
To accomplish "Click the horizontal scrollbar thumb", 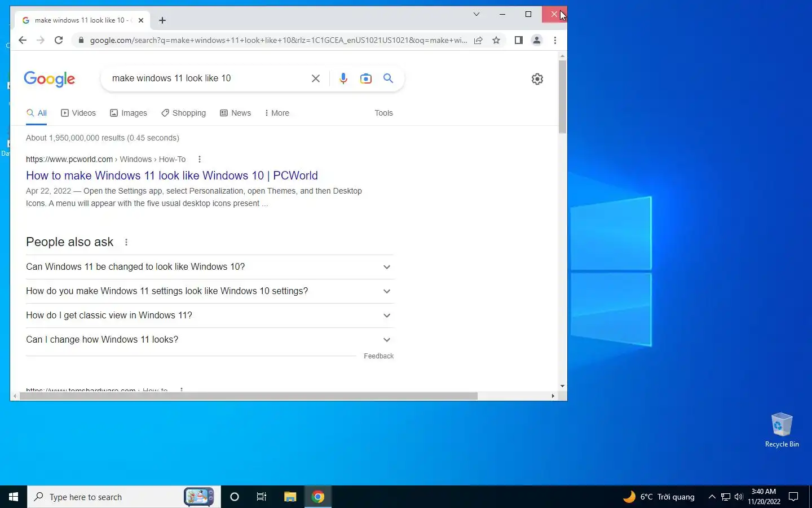I will point(248,396).
